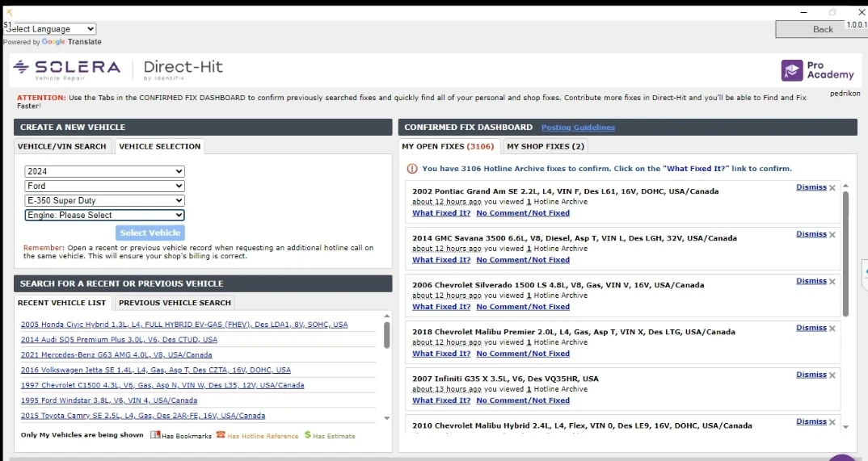Open the year dropdown showing 2024

[104, 171]
